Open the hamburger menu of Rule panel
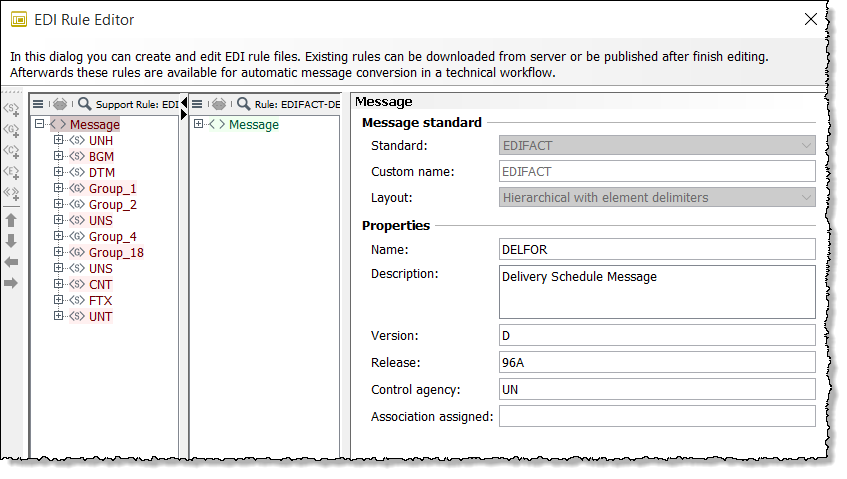The height and width of the screenshot is (479, 847). (x=197, y=104)
